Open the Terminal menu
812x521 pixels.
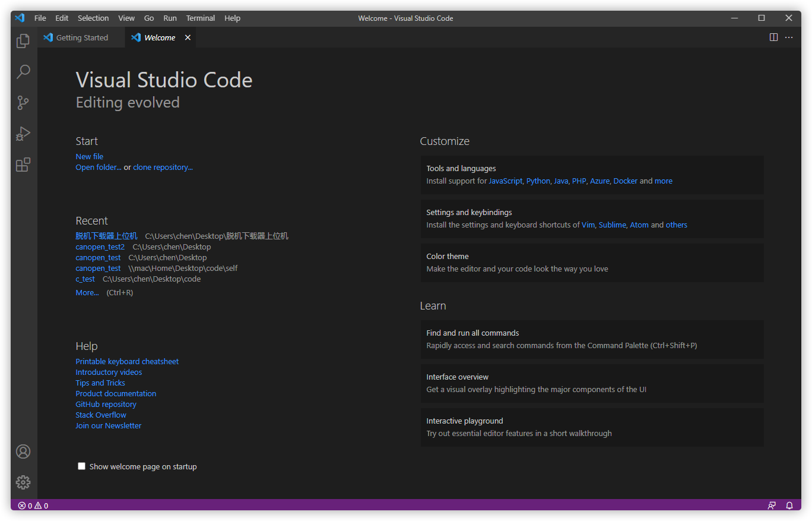point(200,18)
